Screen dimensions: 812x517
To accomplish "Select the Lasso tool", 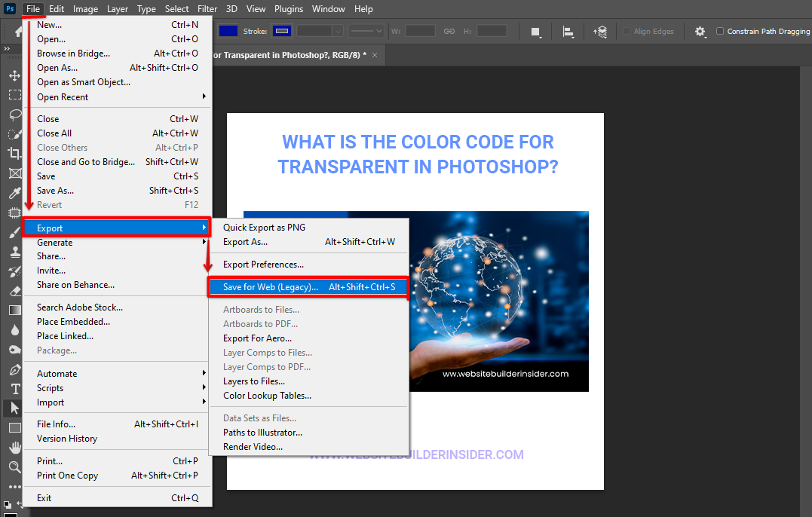I will [x=14, y=115].
